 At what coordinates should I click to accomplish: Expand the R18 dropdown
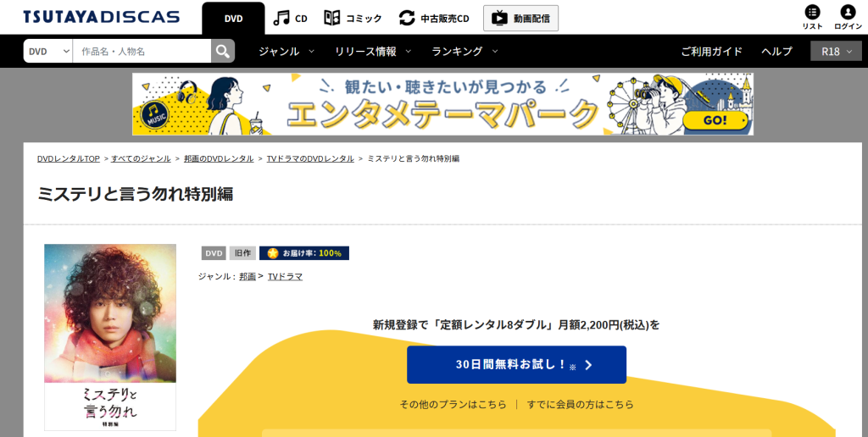pyautogui.click(x=836, y=52)
